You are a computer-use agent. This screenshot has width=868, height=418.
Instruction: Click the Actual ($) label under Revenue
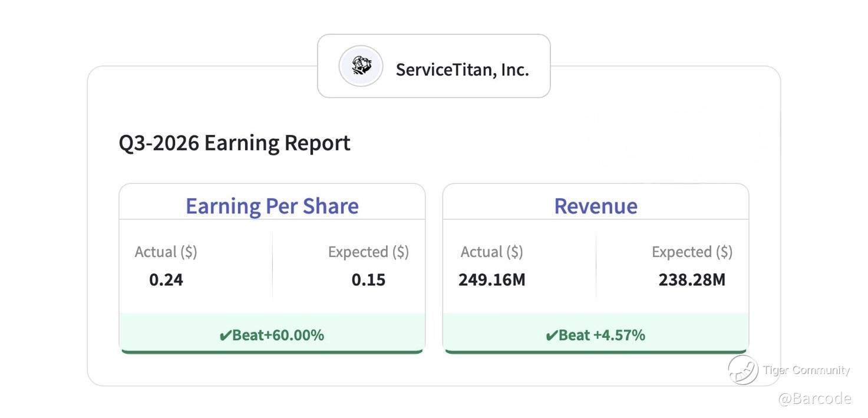pyautogui.click(x=491, y=252)
